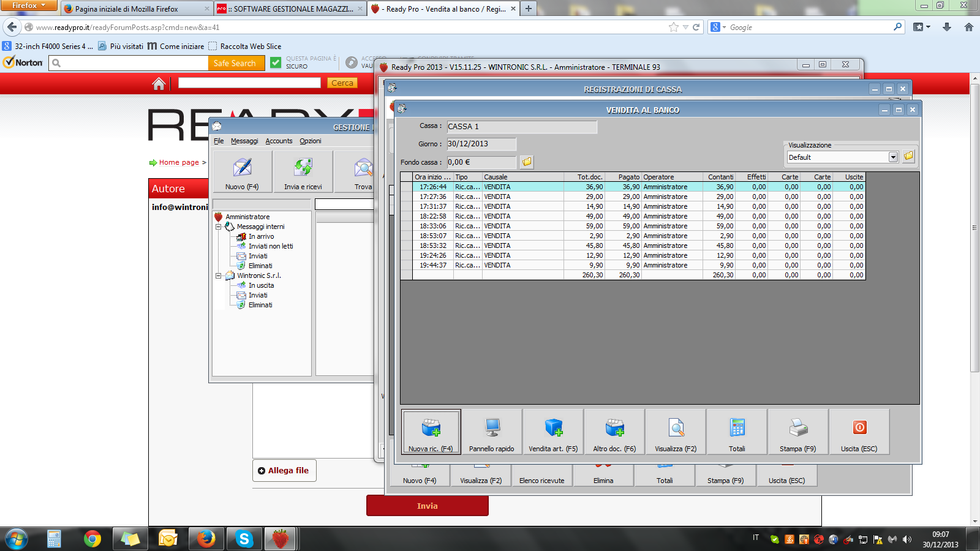
Task: Open Firefox downloads arrow icon
Action: (947, 27)
